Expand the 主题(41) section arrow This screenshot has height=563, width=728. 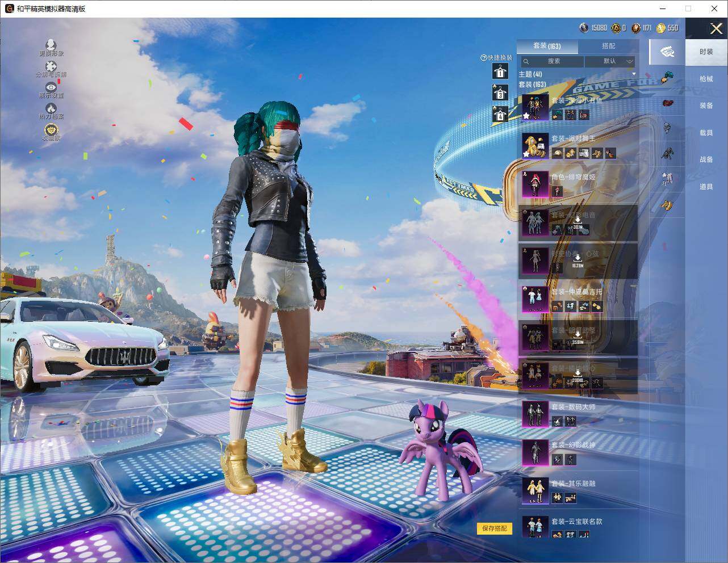click(x=634, y=74)
